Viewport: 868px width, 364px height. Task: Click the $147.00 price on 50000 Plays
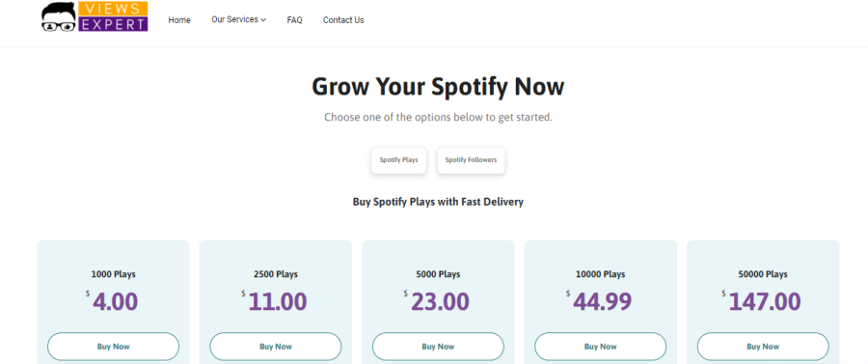pos(761,301)
